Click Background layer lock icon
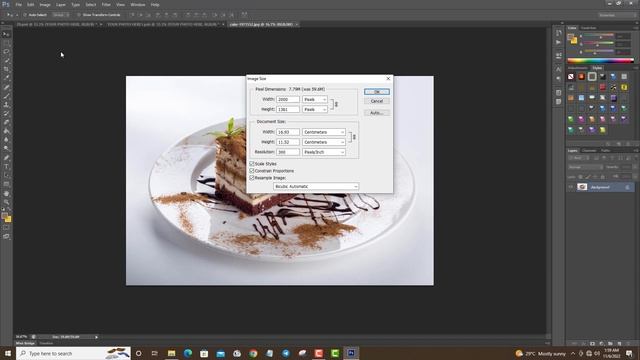This screenshot has height=360, width=640. (627, 187)
